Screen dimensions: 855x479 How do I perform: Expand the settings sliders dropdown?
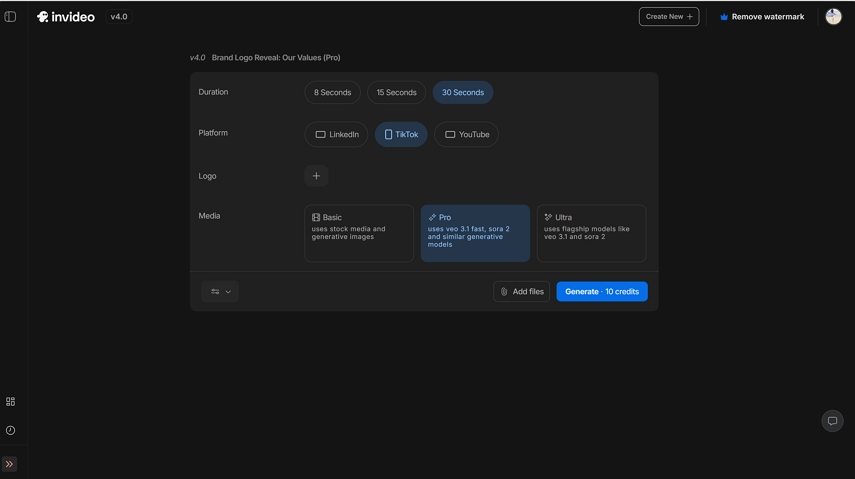(220, 291)
